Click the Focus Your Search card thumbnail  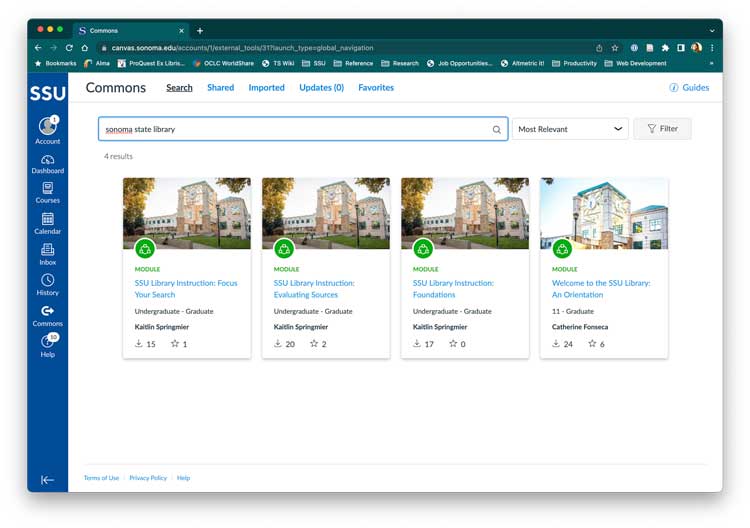tap(187, 213)
